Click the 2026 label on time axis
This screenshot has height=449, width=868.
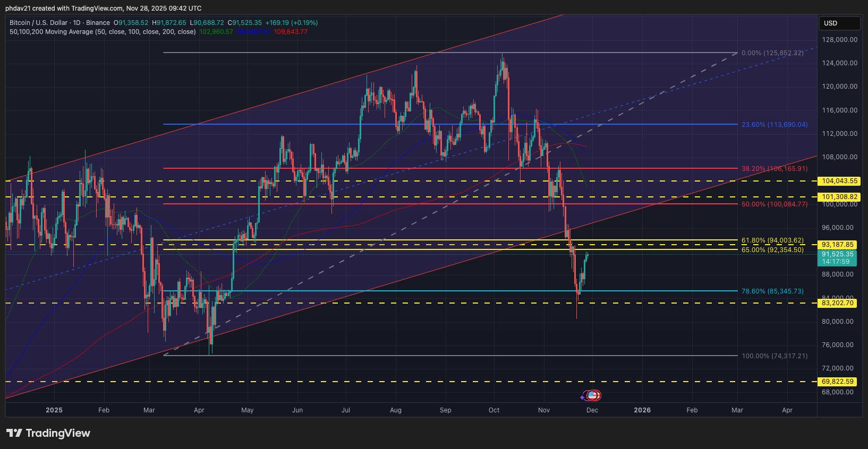pyautogui.click(x=642, y=410)
